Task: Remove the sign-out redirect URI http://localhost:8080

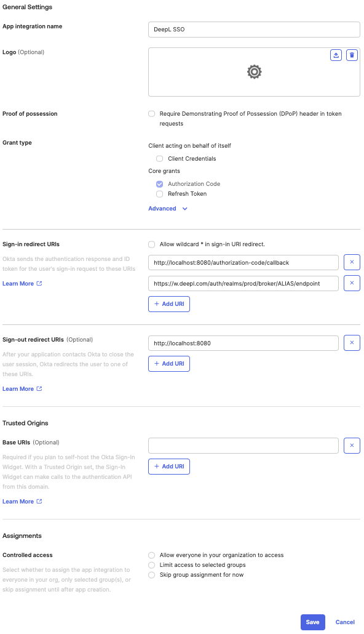Action: point(352,343)
